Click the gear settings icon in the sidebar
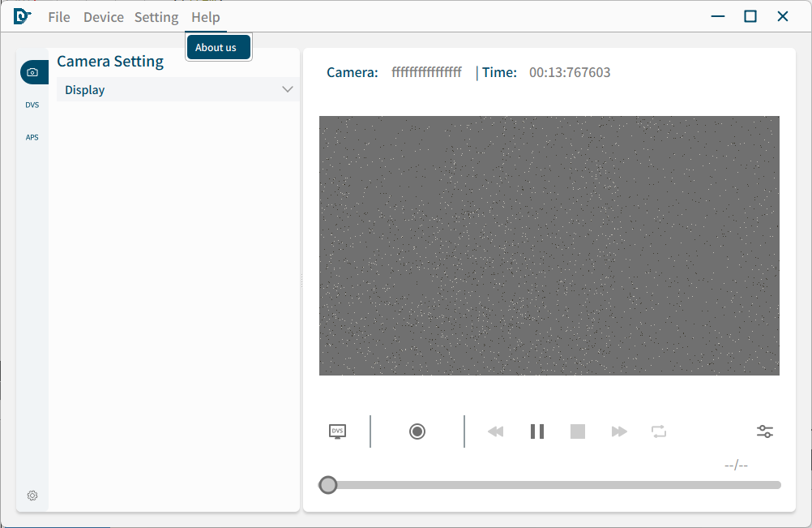Screen dimensions: 812x528 32,496
